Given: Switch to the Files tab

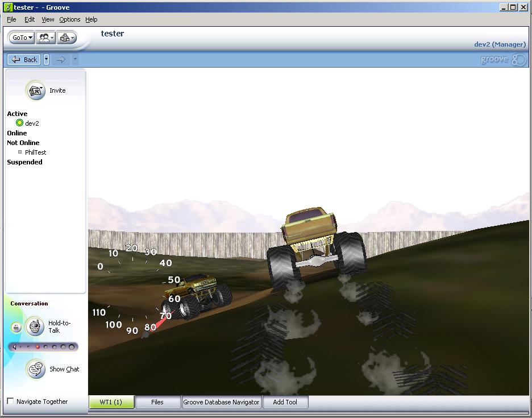Looking at the screenshot, I should click(x=157, y=402).
